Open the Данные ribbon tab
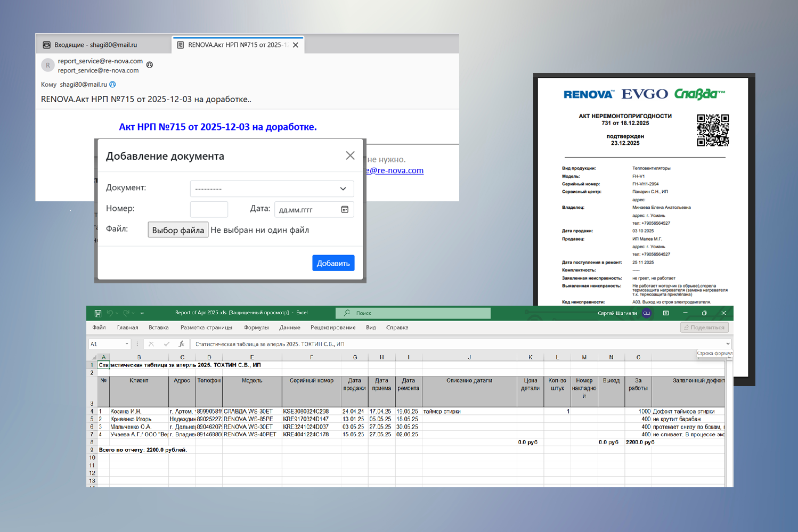Viewport: 798px width, 532px height. [x=290, y=328]
